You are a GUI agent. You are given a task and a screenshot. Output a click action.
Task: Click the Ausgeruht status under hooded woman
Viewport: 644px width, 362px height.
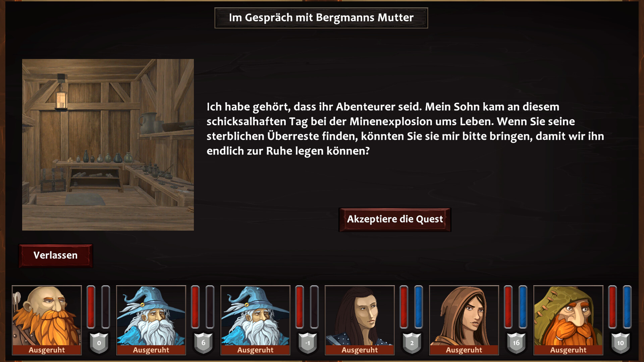(x=464, y=350)
